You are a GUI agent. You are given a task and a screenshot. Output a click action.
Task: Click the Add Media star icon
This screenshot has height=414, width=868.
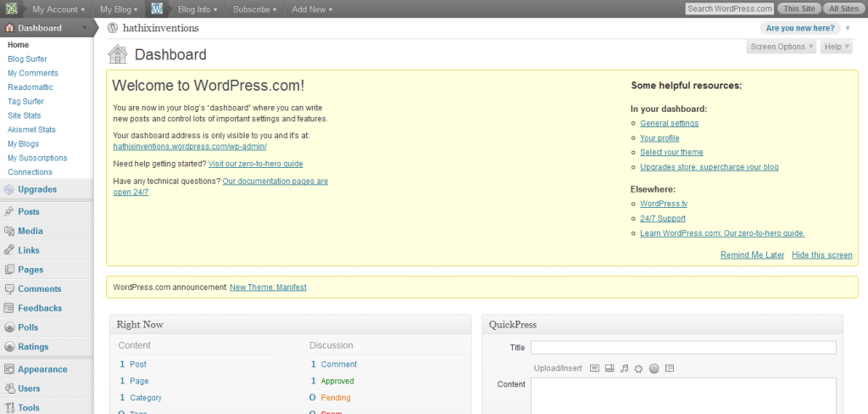[x=638, y=368]
